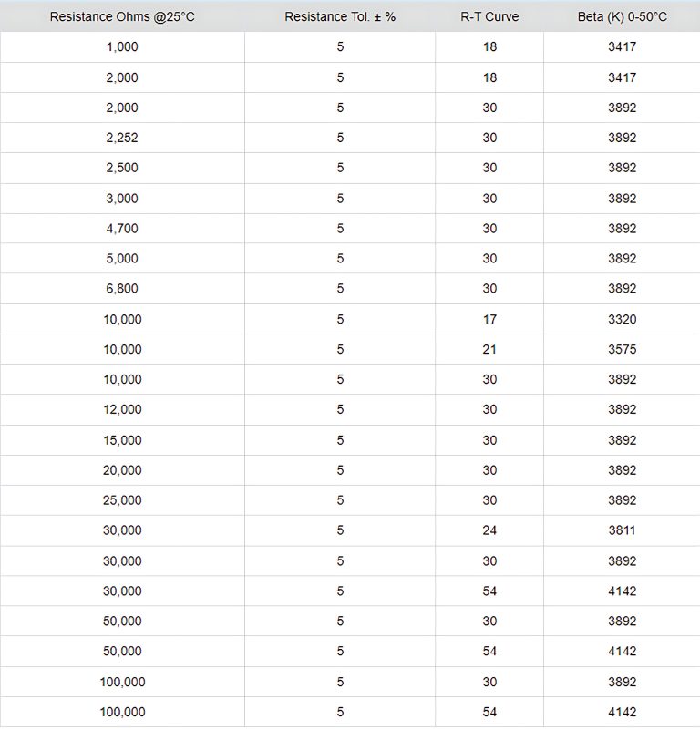Select the R-T Curve value 21
Image resolution: width=700 pixels, height=730 pixels.
click(x=489, y=349)
